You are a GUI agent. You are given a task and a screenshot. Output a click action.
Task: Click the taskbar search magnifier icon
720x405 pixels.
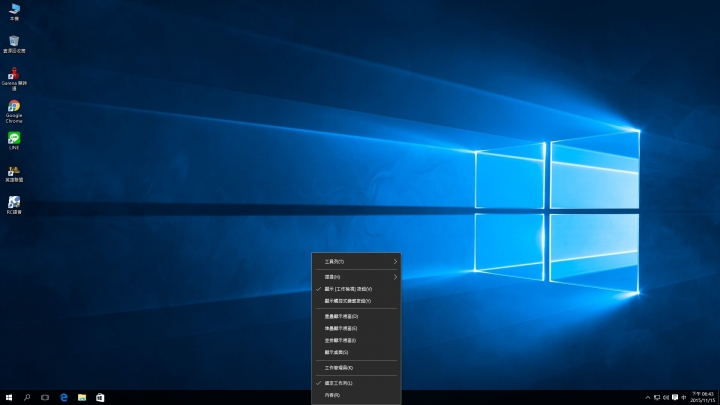27,398
